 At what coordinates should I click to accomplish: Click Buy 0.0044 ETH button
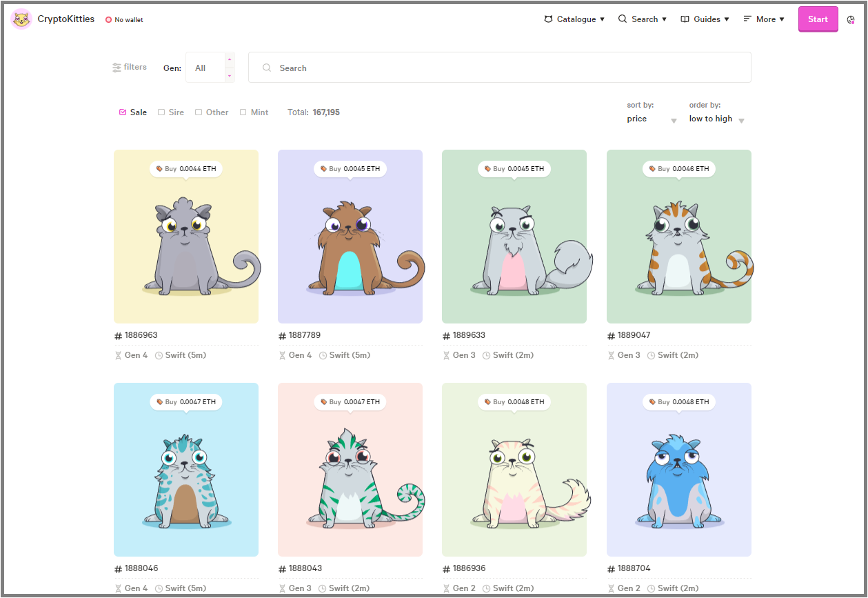[x=186, y=168]
